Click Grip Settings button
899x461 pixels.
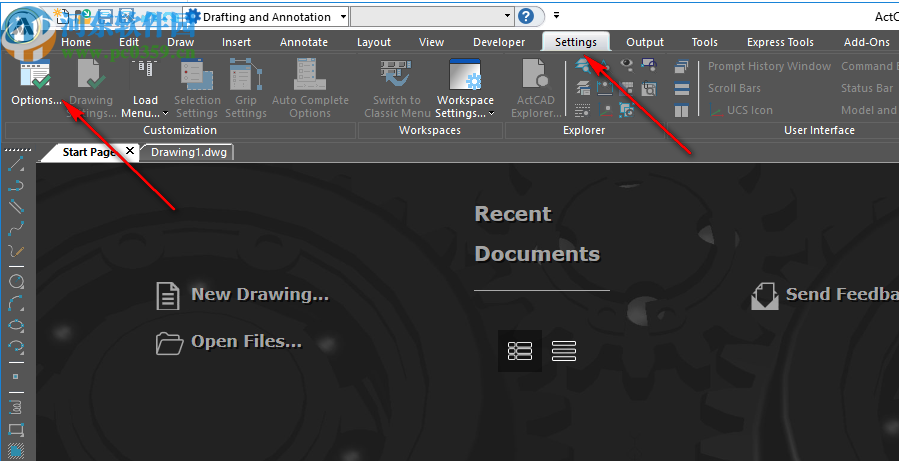pyautogui.click(x=246, y=89)
